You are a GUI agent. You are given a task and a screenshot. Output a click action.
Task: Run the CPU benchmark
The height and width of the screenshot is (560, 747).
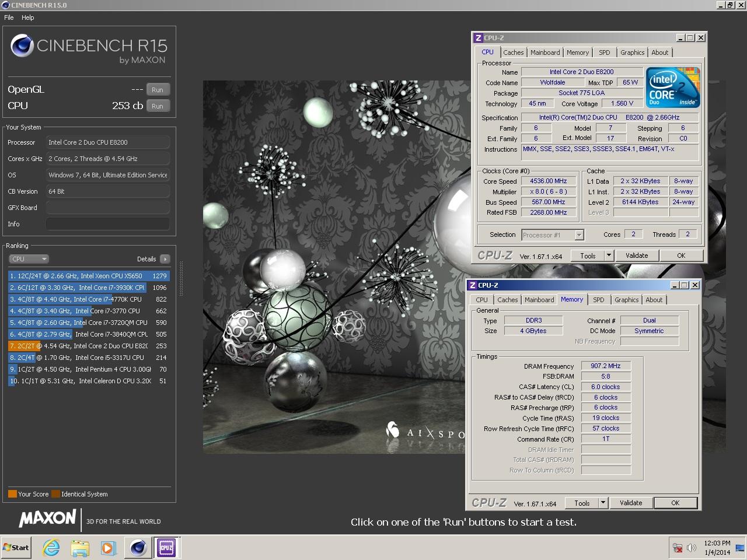pos(158,106)
